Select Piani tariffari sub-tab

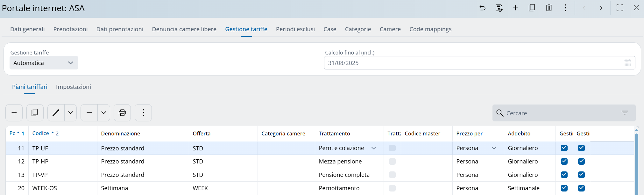[x=30, y=87]
